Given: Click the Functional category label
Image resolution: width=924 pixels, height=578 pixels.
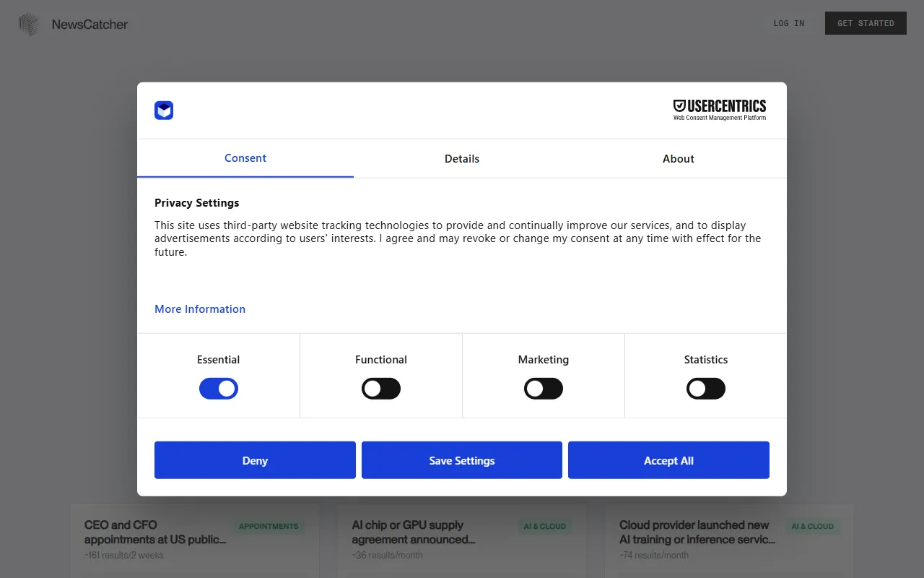Looking at the screenshot, I should coord(381,360).
